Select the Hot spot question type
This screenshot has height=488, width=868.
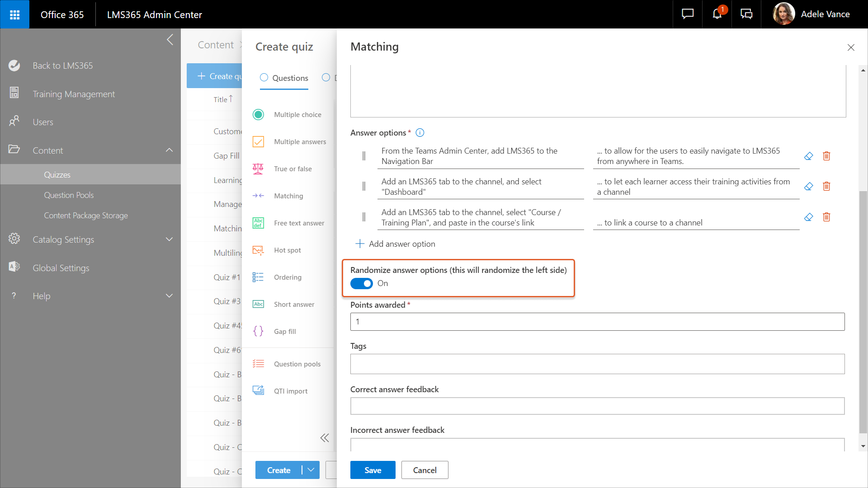(287, 250)
